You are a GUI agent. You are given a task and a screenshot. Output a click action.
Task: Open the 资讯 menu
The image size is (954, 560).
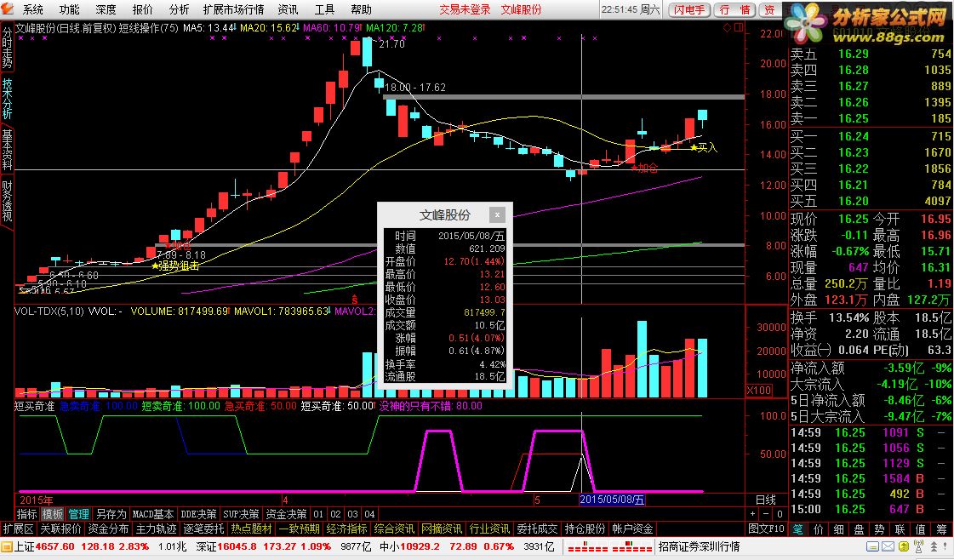pyautogui.click(x=288, y=9)
